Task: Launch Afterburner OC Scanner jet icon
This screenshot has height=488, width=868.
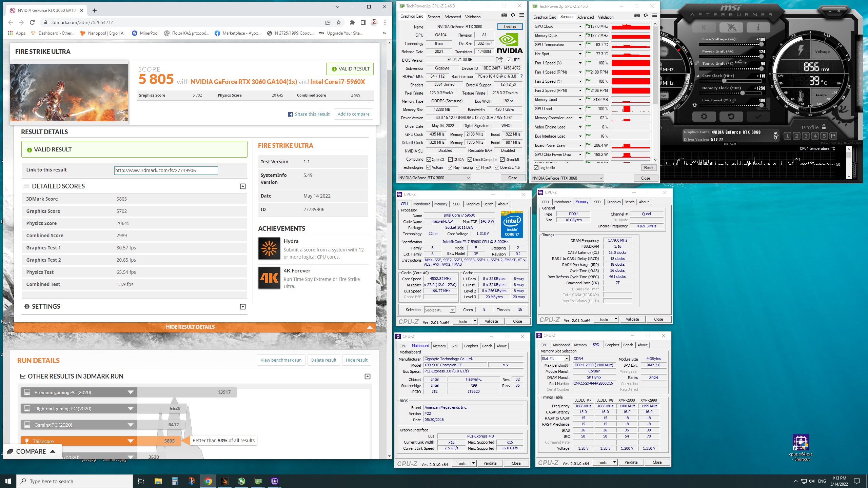Action: 731,27
